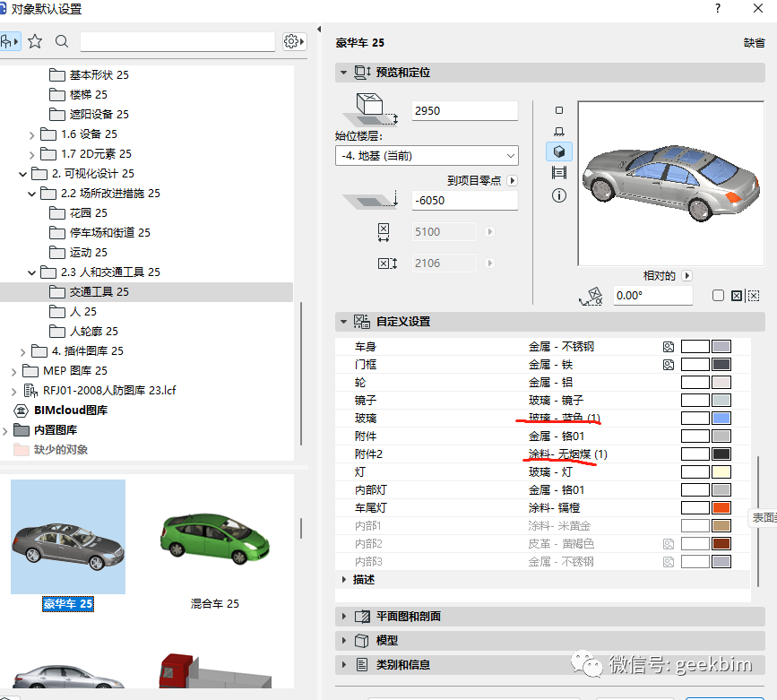This screenshot has width=777, height=700.
Task: Open favorites via the star icon
Action: click(35, 41)
